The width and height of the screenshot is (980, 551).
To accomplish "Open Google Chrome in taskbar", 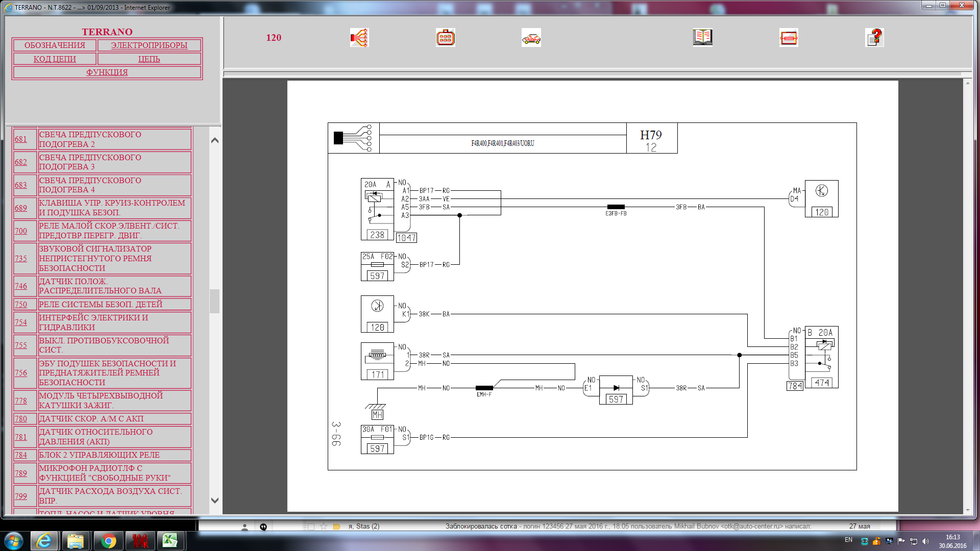I will coord(108,541).
